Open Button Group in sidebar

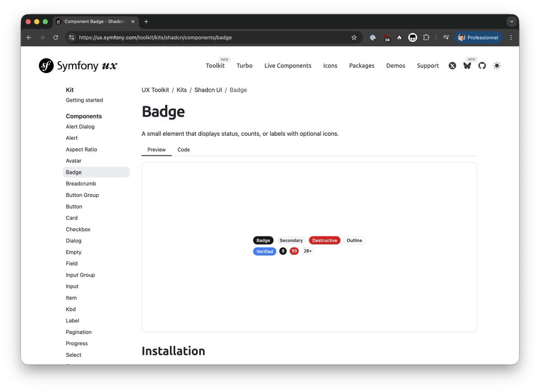tap(82, 195)
